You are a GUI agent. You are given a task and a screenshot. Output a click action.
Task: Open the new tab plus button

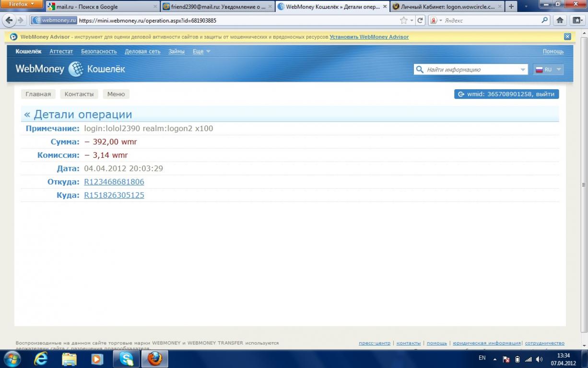pyautogui.click(x=511, y=7)
